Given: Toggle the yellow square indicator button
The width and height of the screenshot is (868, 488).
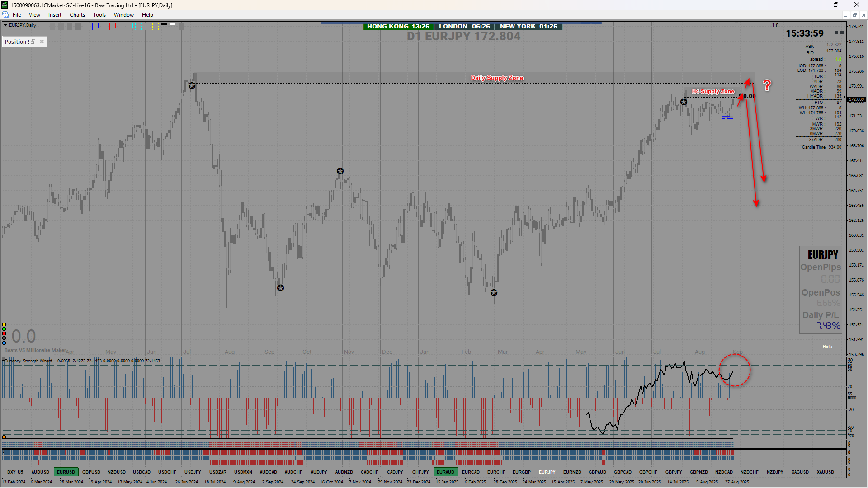Looking at the screenshot, I should point(4,324).
